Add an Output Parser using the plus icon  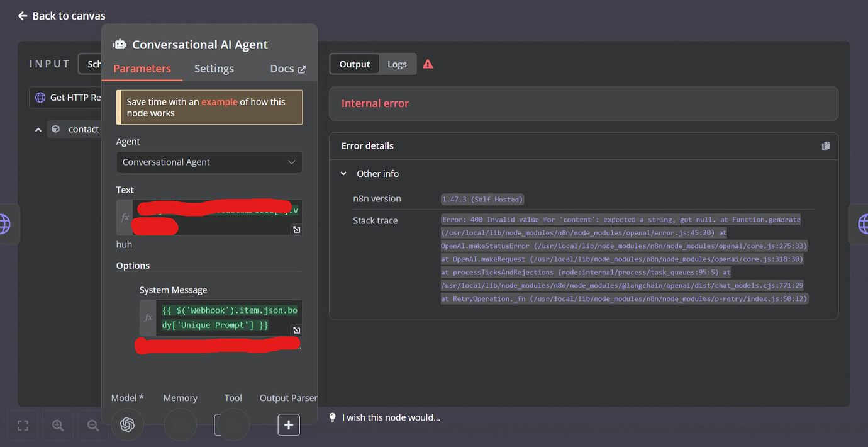pyautogui.click(x=289, y=424)
